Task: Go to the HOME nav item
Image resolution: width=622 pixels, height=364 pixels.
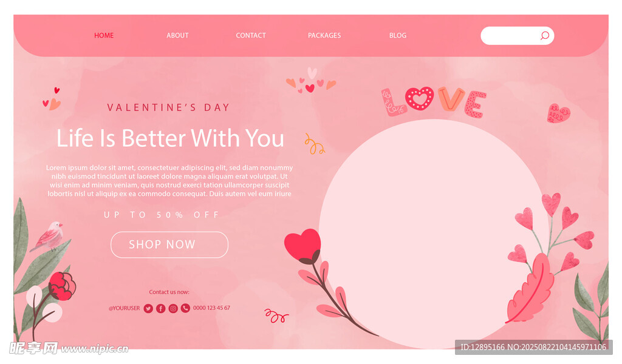Action: pyautogui.click(x=104, y=36)
